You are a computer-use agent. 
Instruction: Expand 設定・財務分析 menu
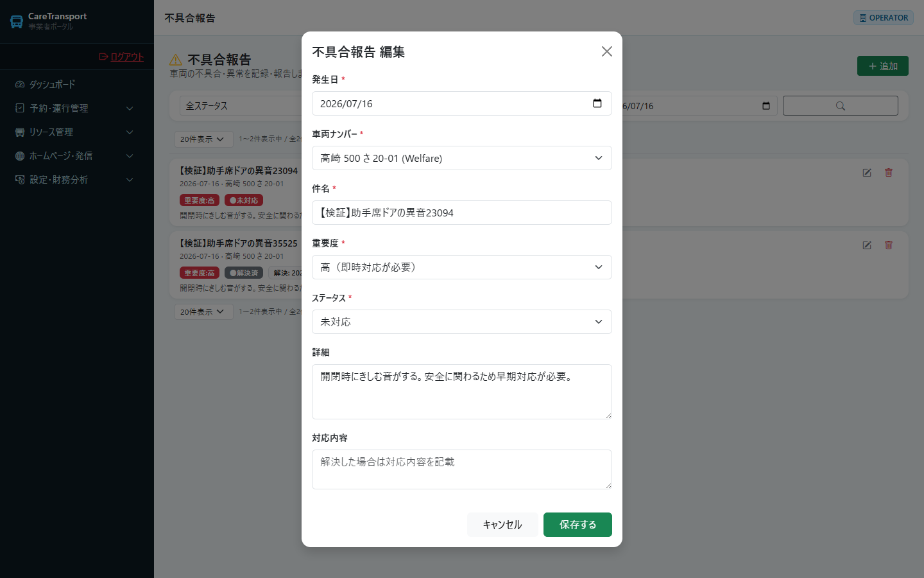click(x=77, y=179)
